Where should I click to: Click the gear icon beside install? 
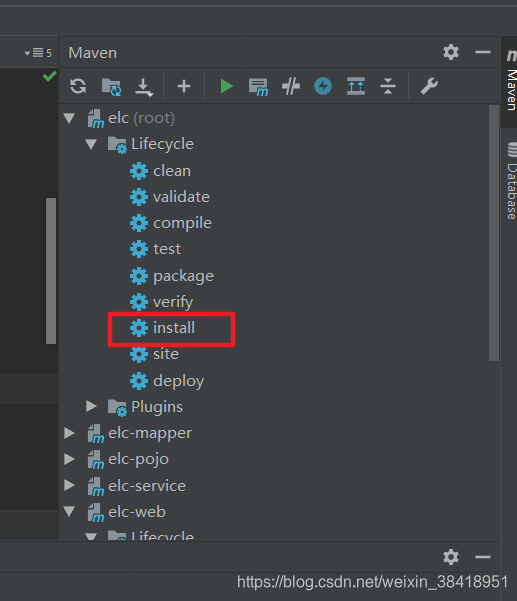(139, 328)
